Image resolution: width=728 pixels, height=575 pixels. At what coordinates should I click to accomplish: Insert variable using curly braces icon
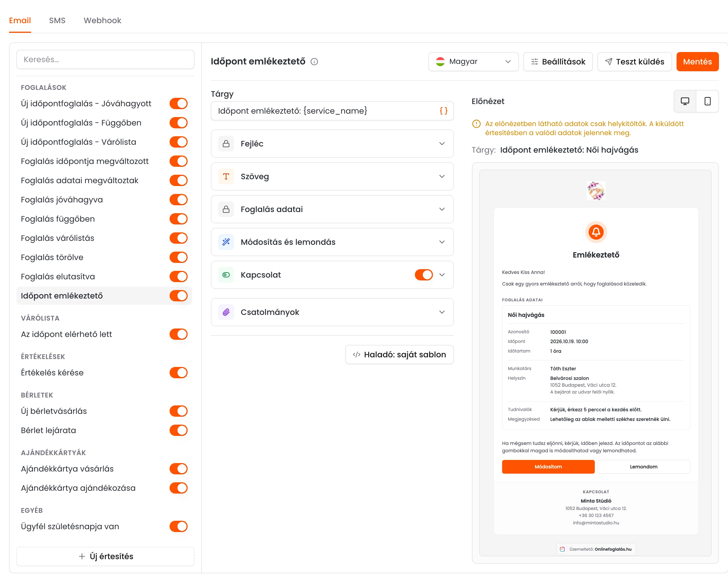pyautogui.click(x=443, y=111)
